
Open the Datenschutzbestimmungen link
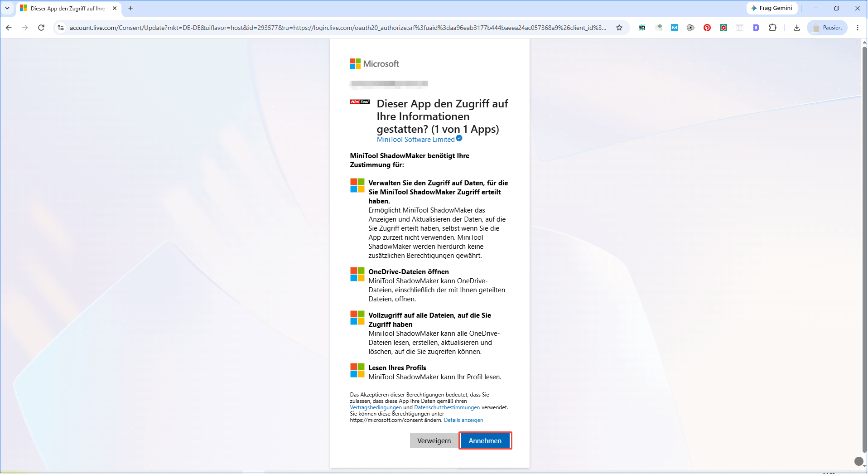[x=447, y=407]
